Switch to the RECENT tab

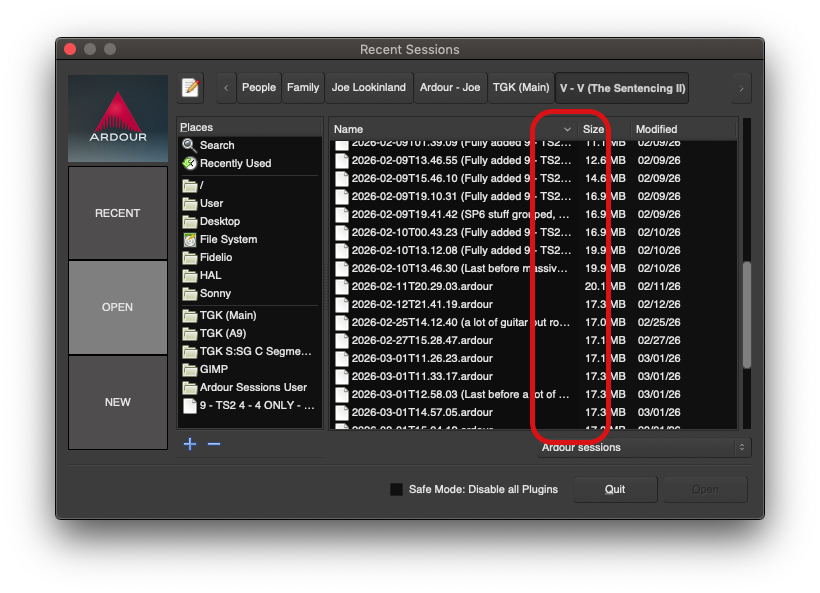[x=118, y=213]
